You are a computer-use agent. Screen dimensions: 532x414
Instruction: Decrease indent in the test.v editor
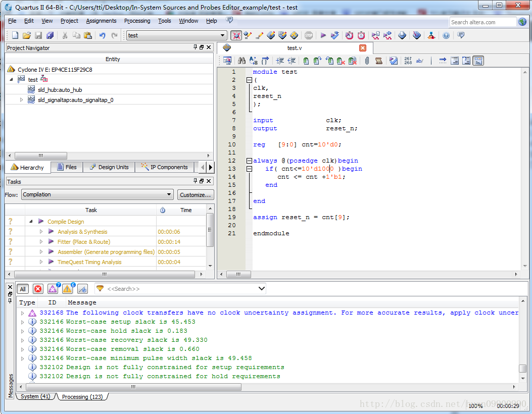[x=292, y=61]
